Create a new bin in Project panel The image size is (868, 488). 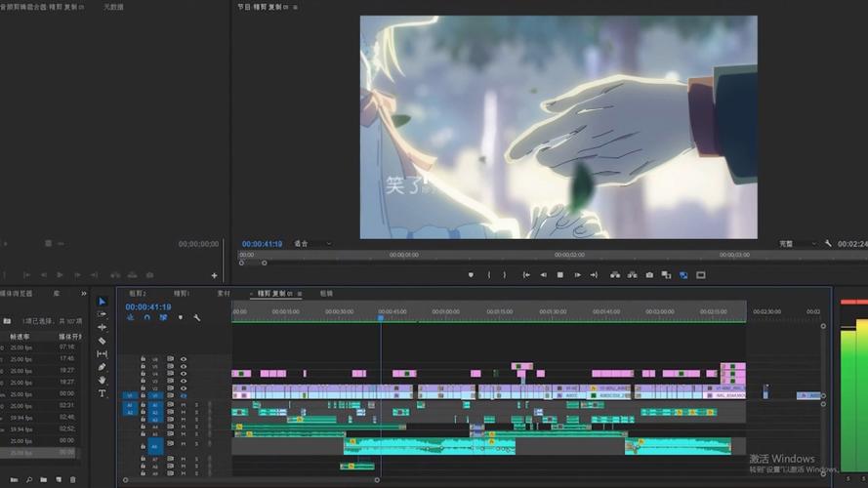coord(44,479)
